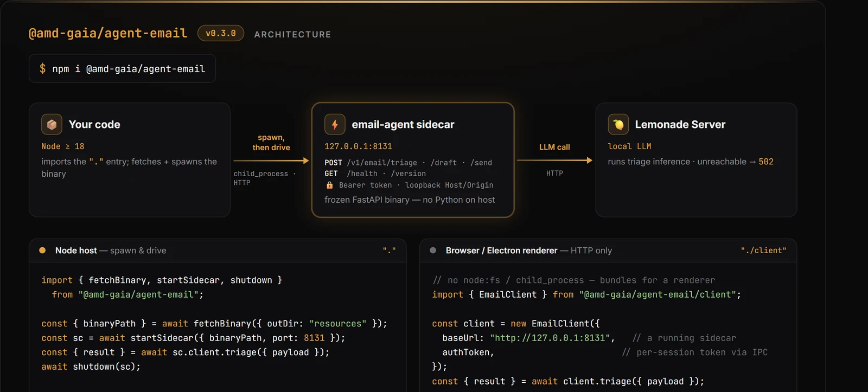
Task: Click the lemon icon on Lemonade Server
Action: [x=618, y=125]
